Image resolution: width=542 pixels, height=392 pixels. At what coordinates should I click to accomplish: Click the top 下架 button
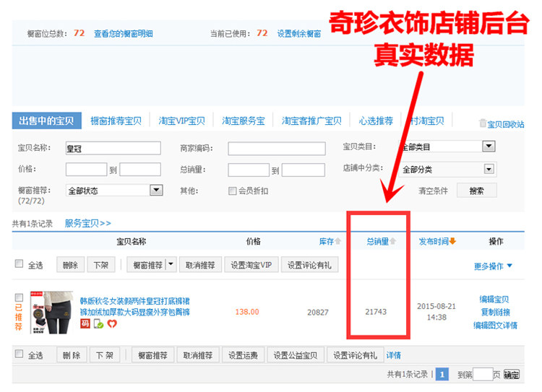[101, 265]
